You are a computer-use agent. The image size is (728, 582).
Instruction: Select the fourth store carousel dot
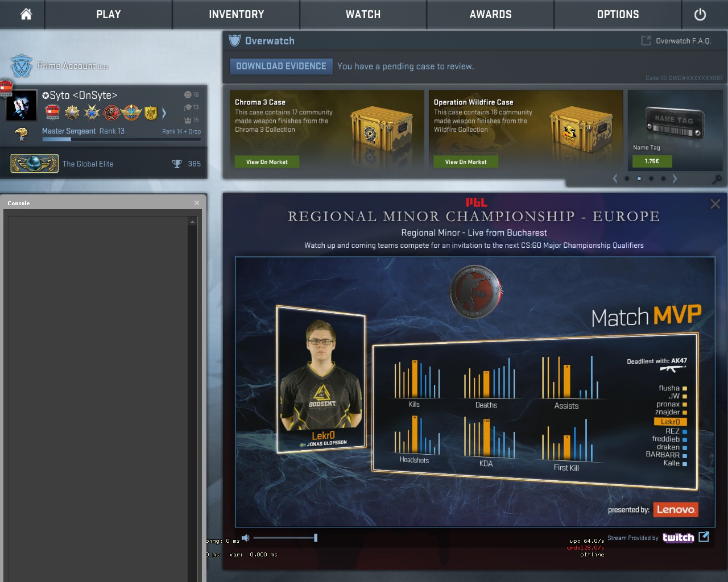coord(663,178)
